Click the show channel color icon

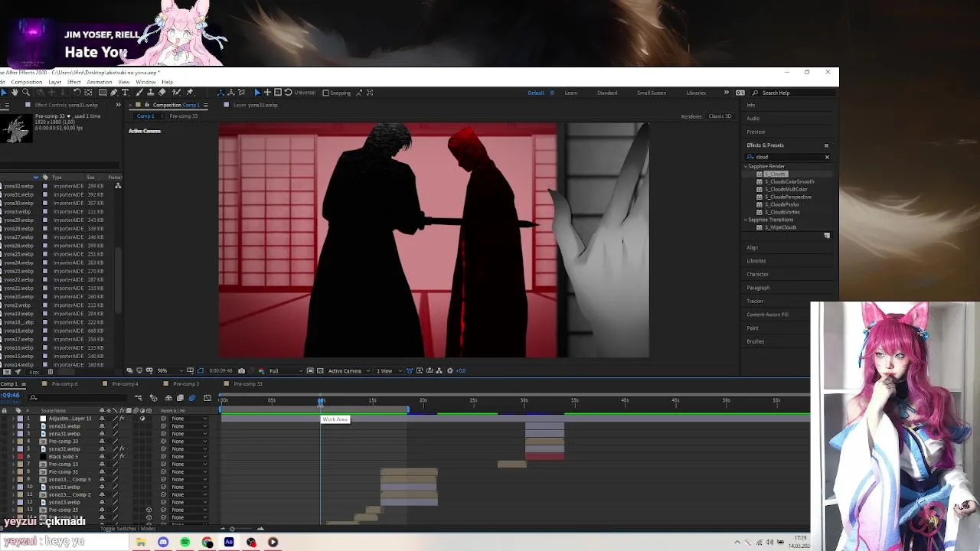pyautogui.click(x=262, y=371)
